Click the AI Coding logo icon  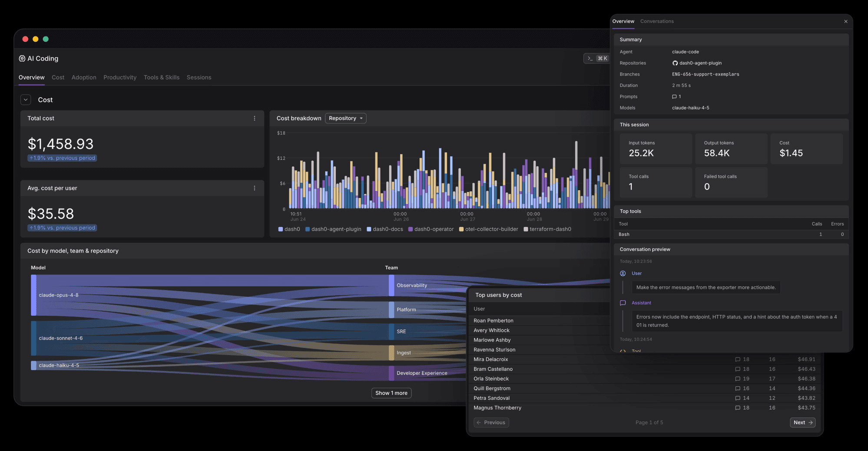22,59
